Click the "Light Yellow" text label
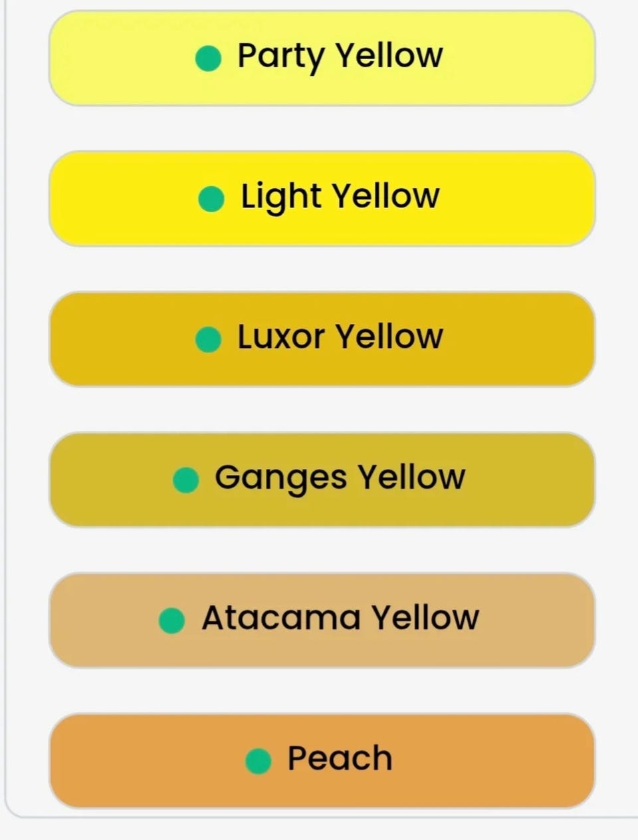Viewport: 638px width, 840px height. tap(340, 197)
